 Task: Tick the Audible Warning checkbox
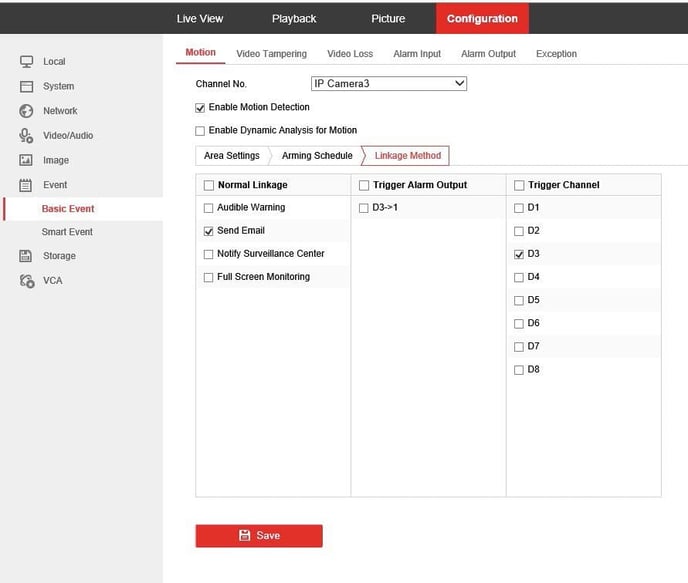pos(208,208)
